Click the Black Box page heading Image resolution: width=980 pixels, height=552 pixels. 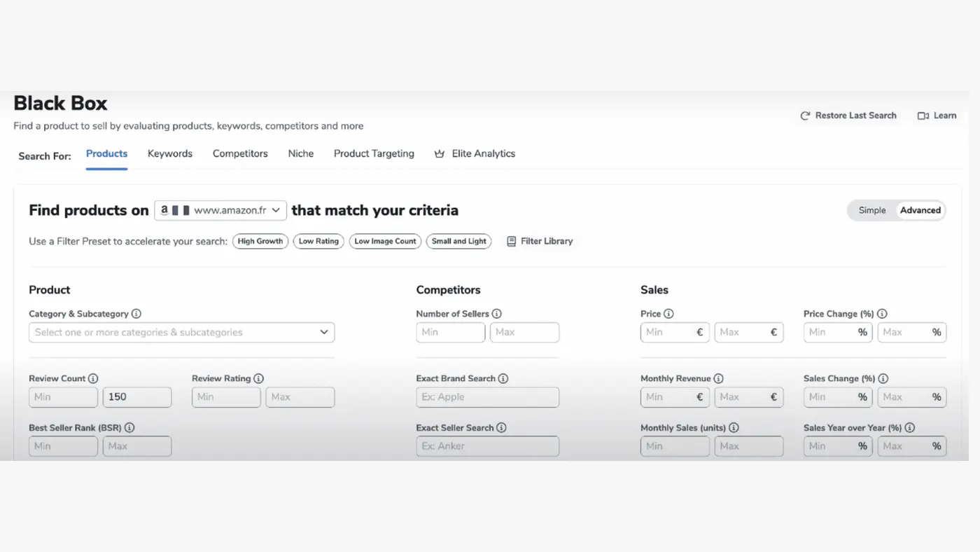[61, 103]
